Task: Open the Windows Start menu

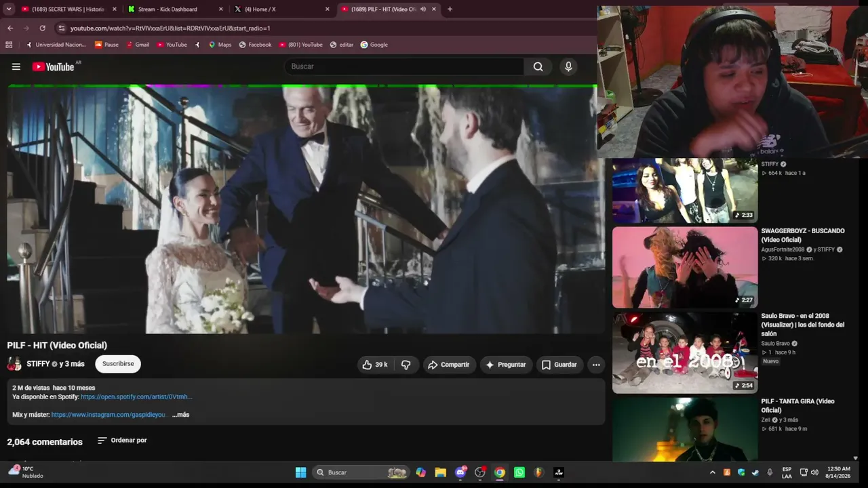Action: [300, 472]
